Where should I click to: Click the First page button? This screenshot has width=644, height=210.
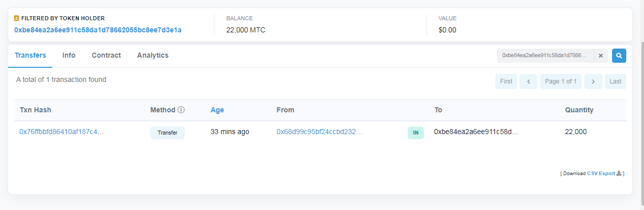(x=506, y=81)
